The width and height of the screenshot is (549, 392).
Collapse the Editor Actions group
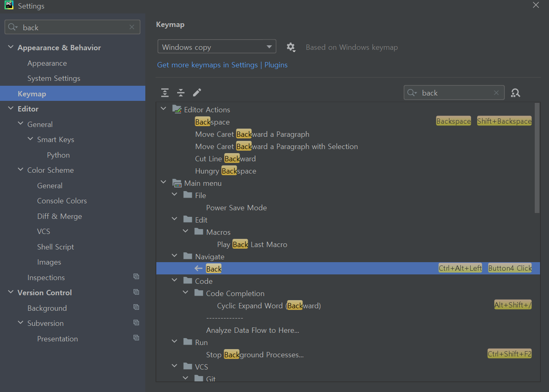164,109
